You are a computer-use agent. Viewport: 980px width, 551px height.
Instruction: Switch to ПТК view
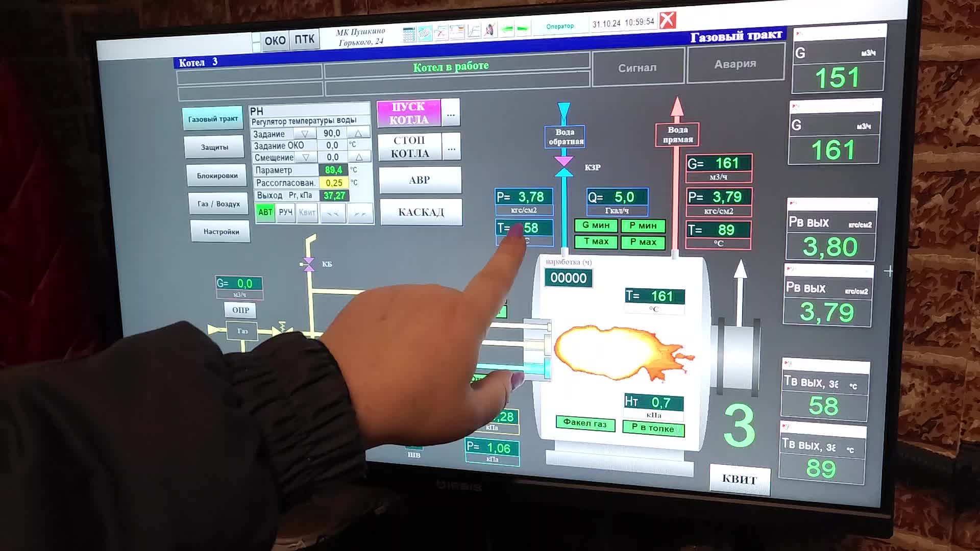(x=305, y=39)
